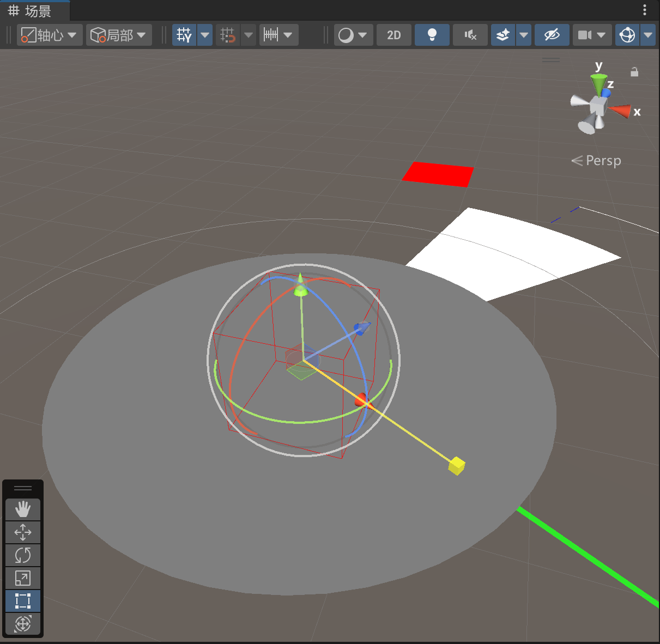The image size is (660, 644).
Task: Open the scene panel three-dot menu
Action: click(x=644, y=10)
